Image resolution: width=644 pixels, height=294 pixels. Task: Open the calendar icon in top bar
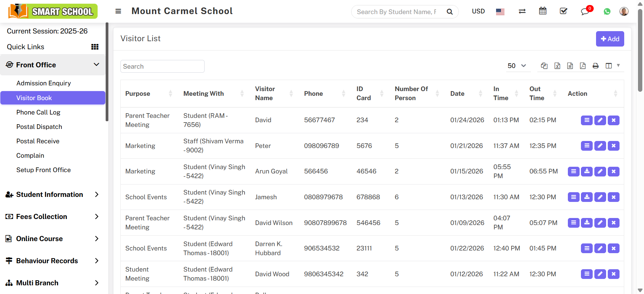pyautogui.click(x=543, y=11)
